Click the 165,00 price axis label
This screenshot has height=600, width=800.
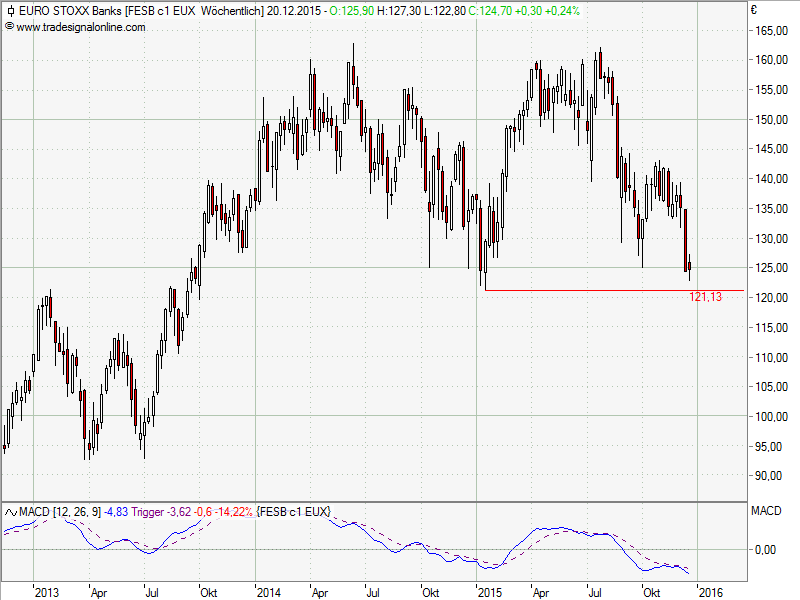[768, 31]
